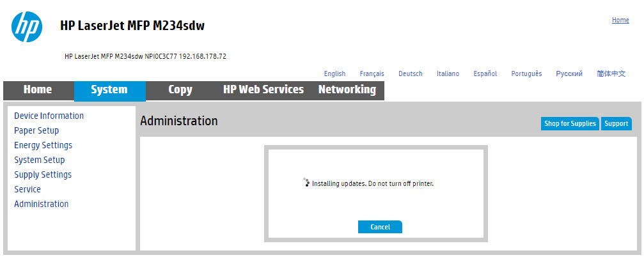Click the HP LaserJet MFP M234sdw title

pyautogui.click(x=132, y=26)
